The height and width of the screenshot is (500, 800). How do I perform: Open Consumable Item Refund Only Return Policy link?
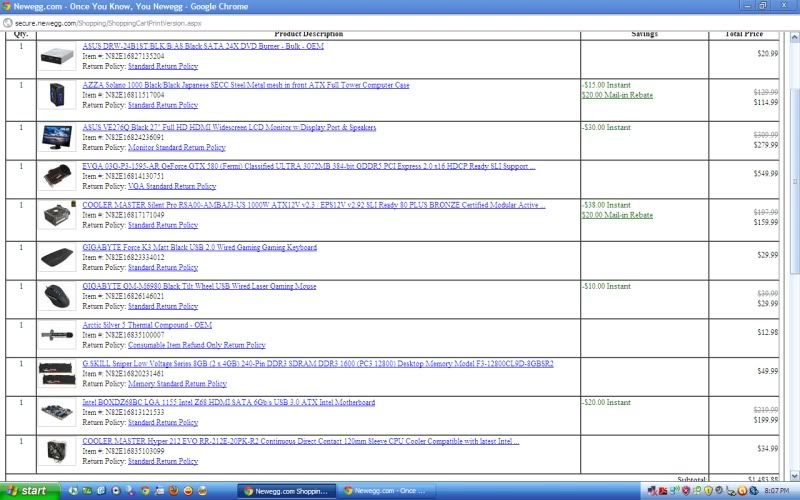(x=196, y=345)
